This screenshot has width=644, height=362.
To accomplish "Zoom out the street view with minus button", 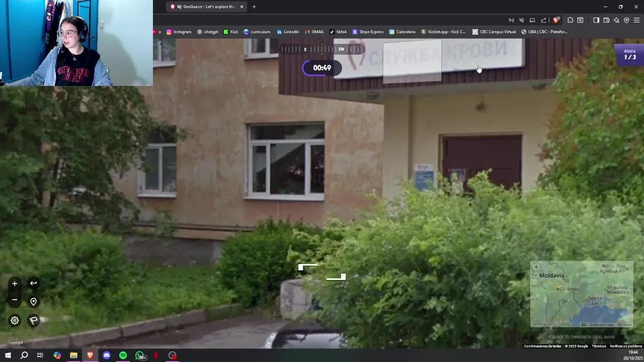I will click(x=15, y=300).
